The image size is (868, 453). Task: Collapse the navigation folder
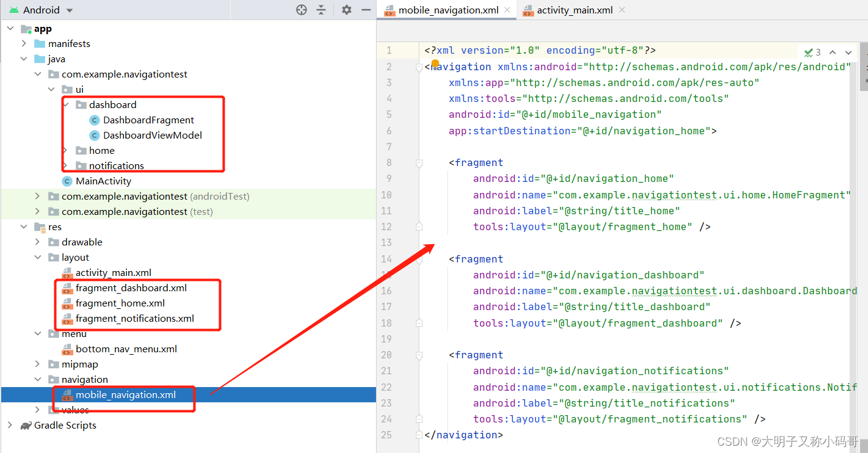click(x=38, y=380)
